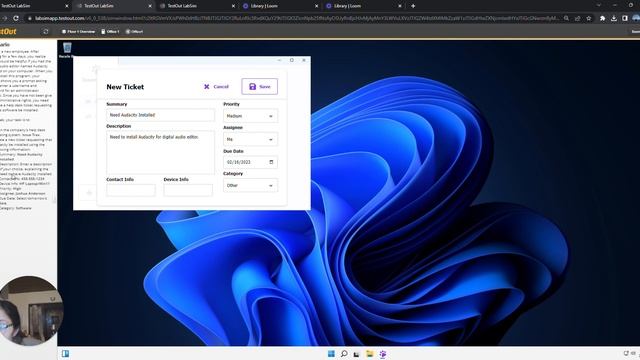Open the Assignee dropdown
The height and width of the screenshot is (360, 640).
250,139
